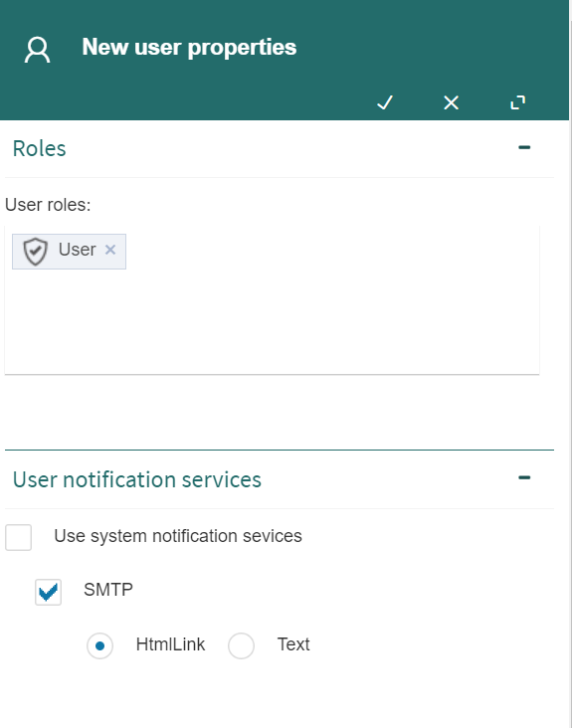
Task: Click the User notification services heading
Action: 137,479
